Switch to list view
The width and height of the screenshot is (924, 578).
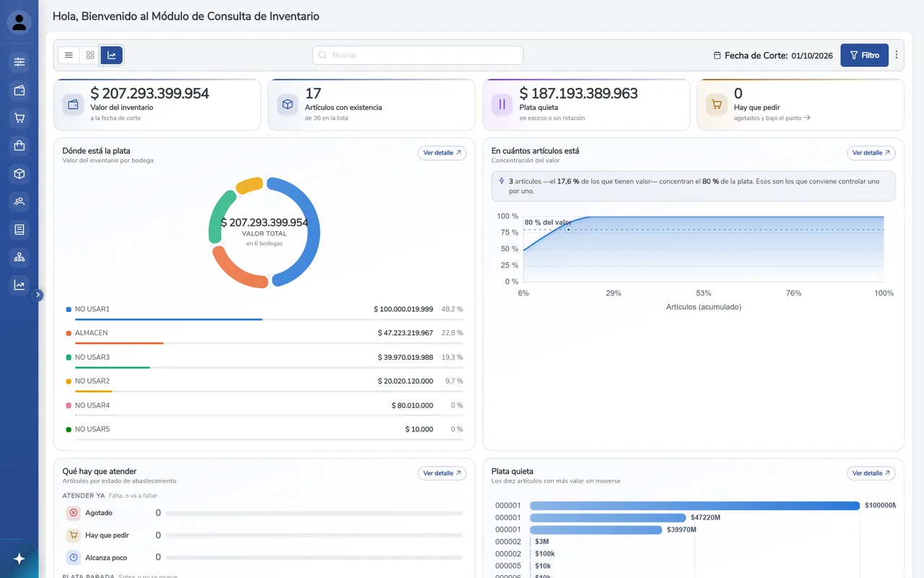[69, 55]
